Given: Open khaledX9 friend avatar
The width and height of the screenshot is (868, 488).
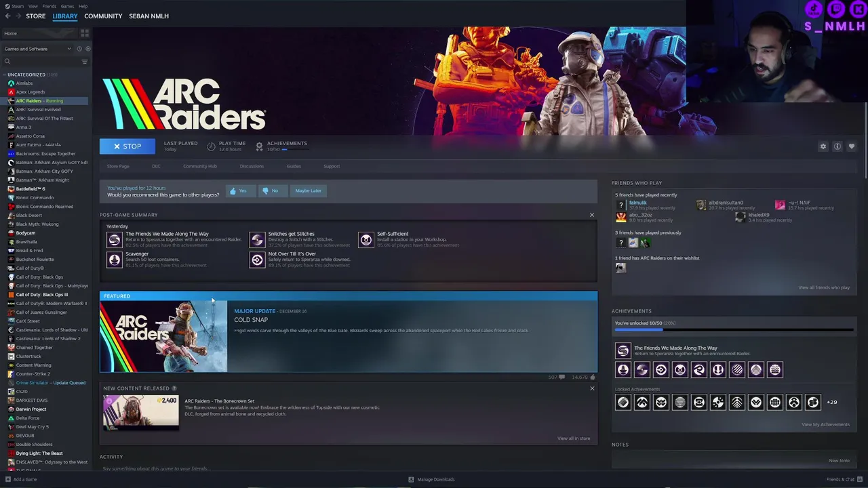Looking at the screenshot, I should click(x=741, y=217).
